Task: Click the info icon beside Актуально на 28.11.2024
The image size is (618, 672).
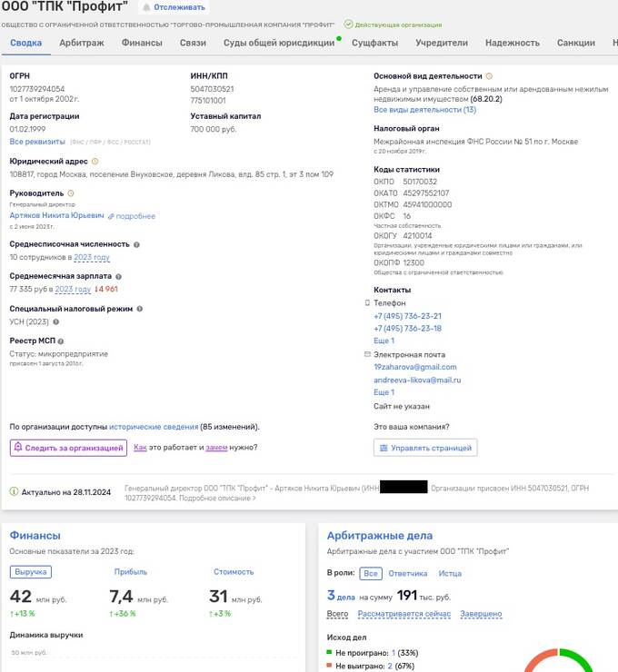Action: [14, 491]
